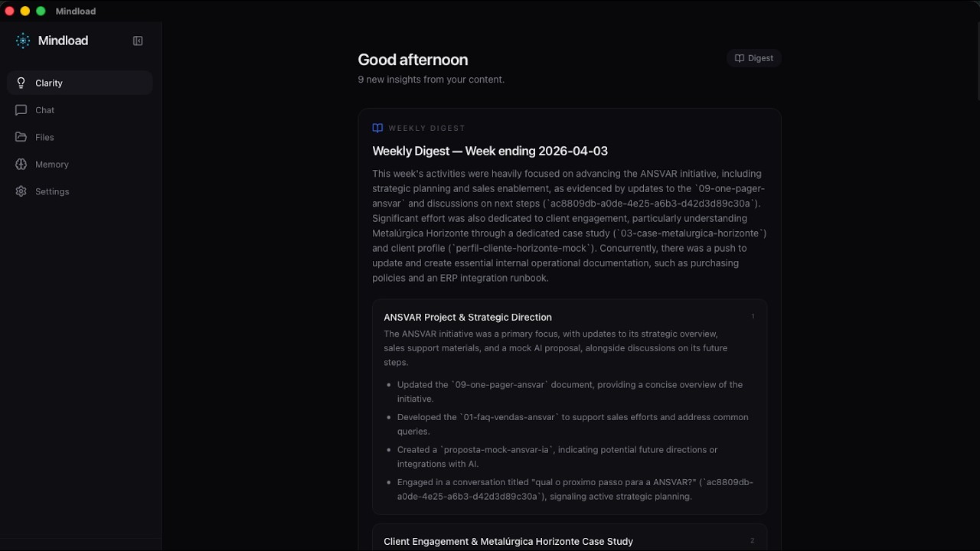Expand the Client Engagement & Metalúrgica Horizonte section
Screen dimensions: 980x551
tap(508, 541)
